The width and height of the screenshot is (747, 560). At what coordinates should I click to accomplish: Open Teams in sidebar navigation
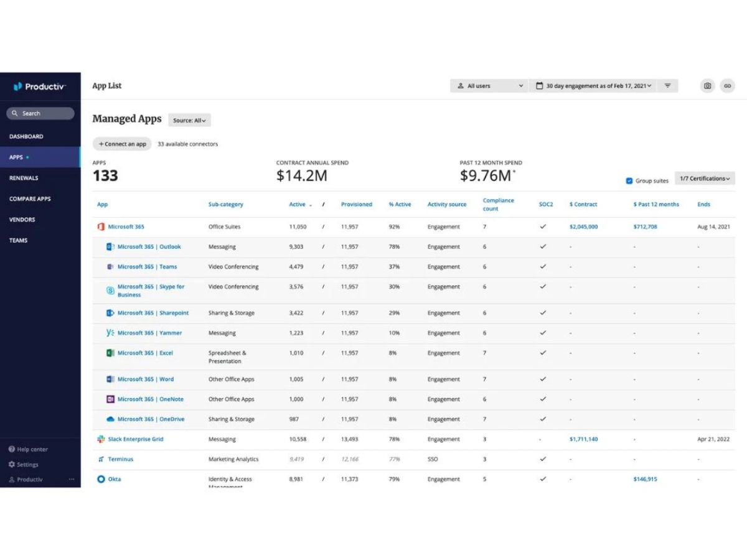(18, 240)
